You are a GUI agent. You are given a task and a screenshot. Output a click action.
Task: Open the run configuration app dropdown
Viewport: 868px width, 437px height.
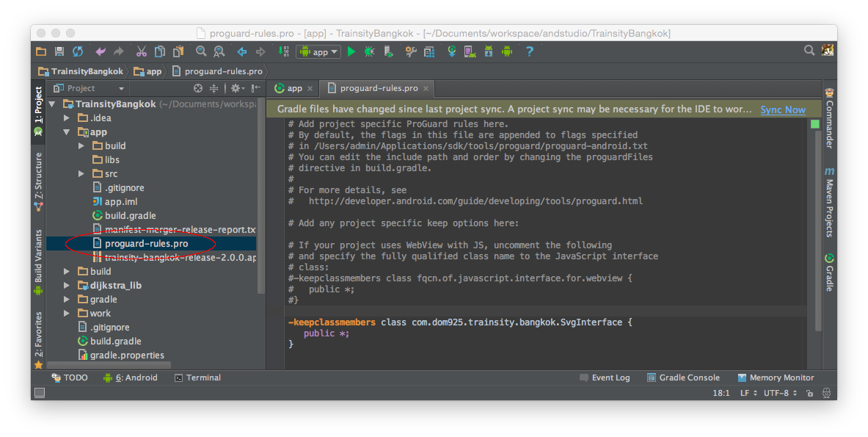coord(319,52)
